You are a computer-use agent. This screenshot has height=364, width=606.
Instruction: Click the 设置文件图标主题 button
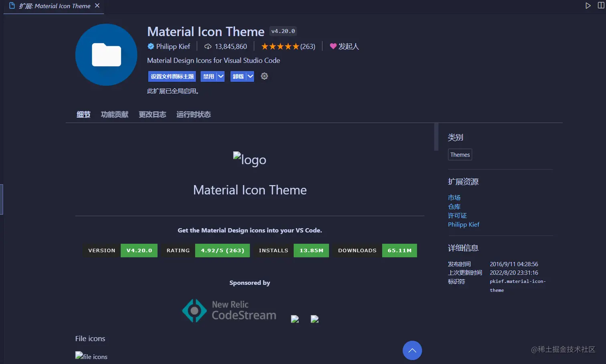tap(172, 76)
